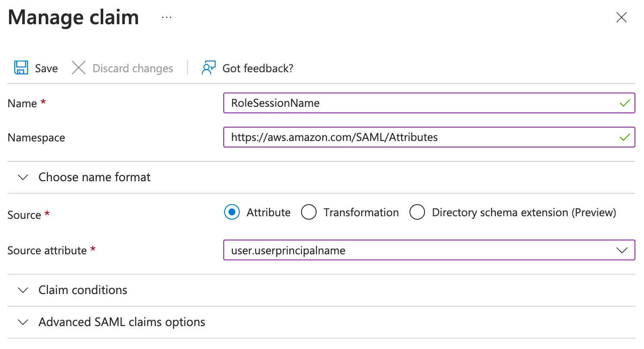Click the chevron beside Choose name format

(x=24, y=177)
